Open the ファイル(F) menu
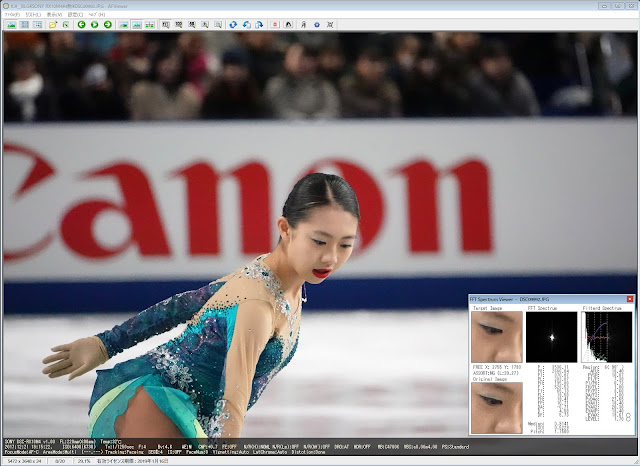 click(12, 14)
